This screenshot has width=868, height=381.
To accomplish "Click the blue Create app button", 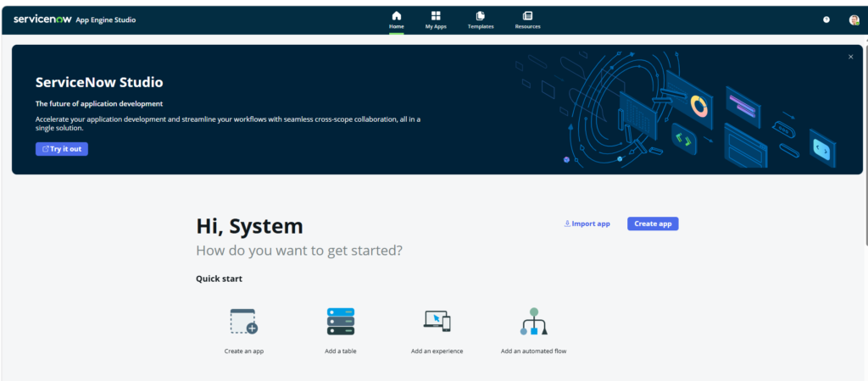I will 653,224.
